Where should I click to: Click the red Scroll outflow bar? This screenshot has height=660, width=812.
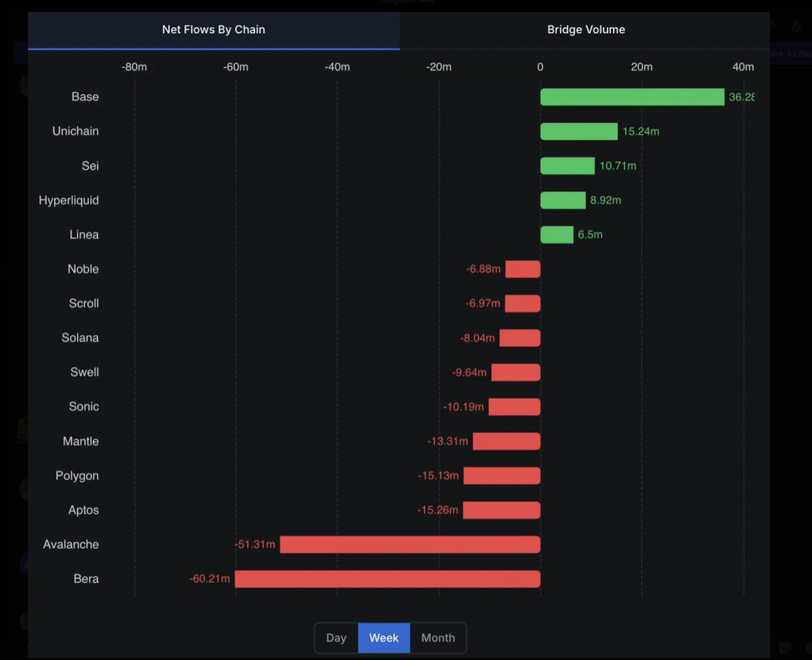click(522, 304)
